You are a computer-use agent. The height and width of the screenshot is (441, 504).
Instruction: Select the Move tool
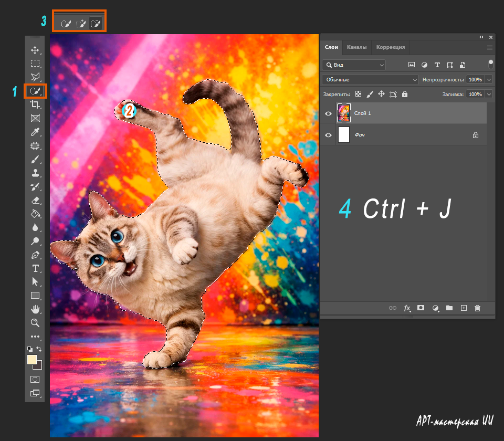pos(35,50)
